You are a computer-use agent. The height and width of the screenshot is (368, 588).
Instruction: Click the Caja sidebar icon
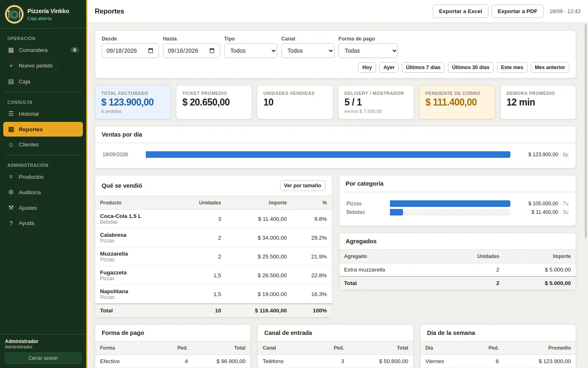pyautogui.click(x=11, y=82)
